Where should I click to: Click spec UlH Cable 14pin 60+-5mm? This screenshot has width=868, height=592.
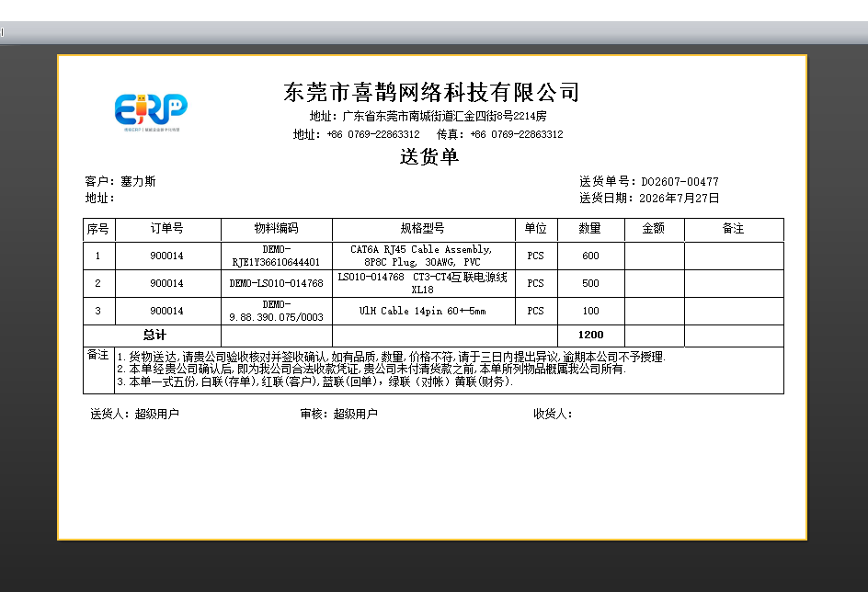[422, 311]
